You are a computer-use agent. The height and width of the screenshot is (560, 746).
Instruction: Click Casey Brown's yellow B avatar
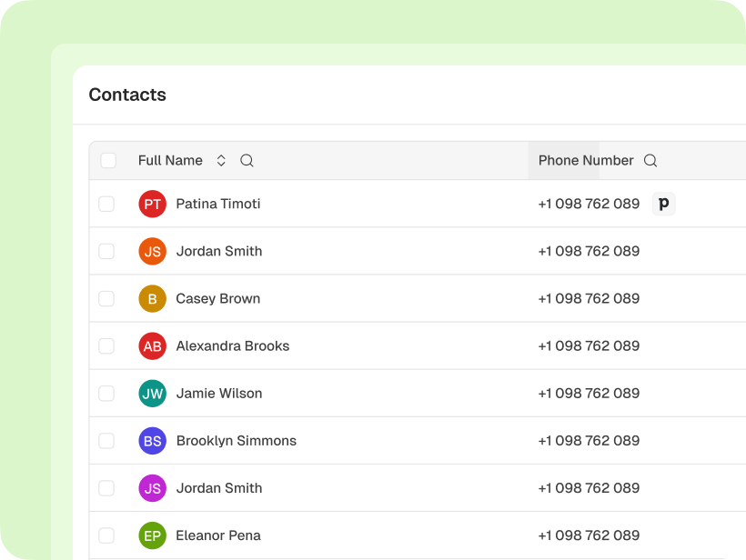click(x=153, y=298)
